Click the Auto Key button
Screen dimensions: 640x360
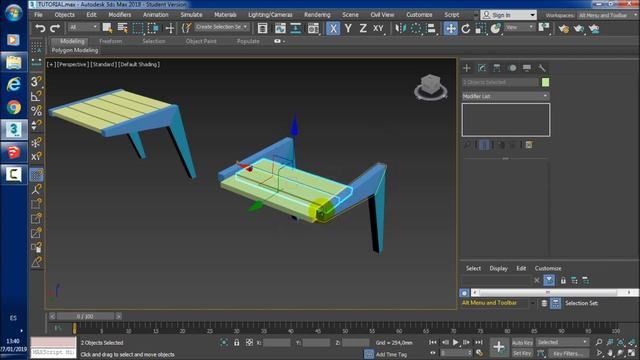(x=522, y=342)
